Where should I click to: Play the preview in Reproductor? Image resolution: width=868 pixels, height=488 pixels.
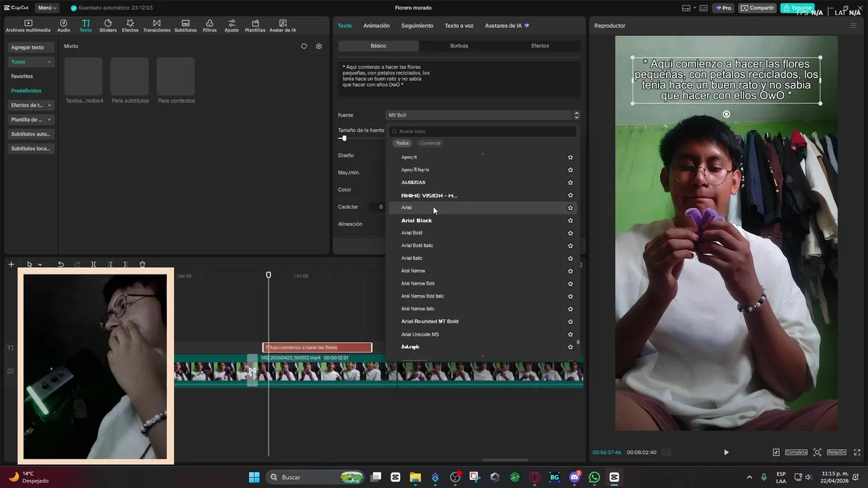(x=726, y=452)
